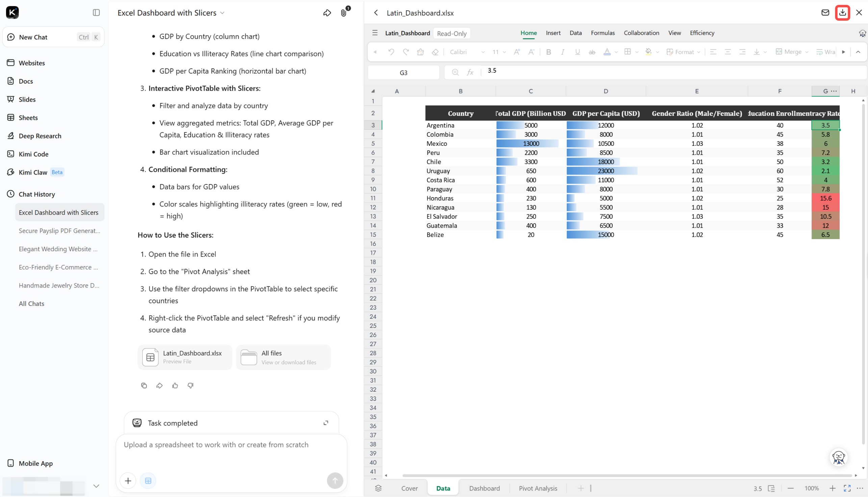Screen dimensions: 868x497
Task: Open the sheet layers list icon
Action: pos(378,488)
